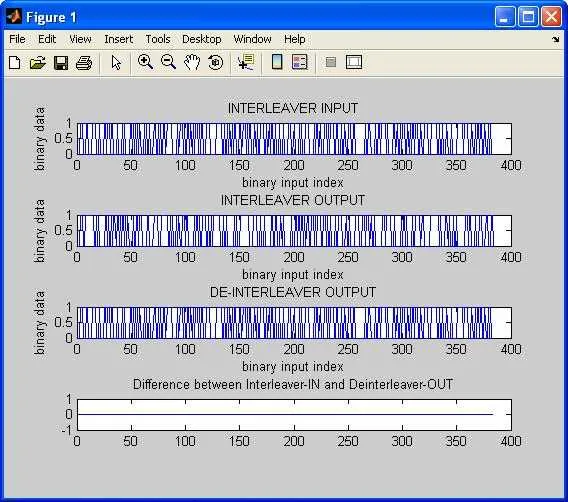
Task: Click the dock figure arrow at menu bar right
Action: (556, 39)
